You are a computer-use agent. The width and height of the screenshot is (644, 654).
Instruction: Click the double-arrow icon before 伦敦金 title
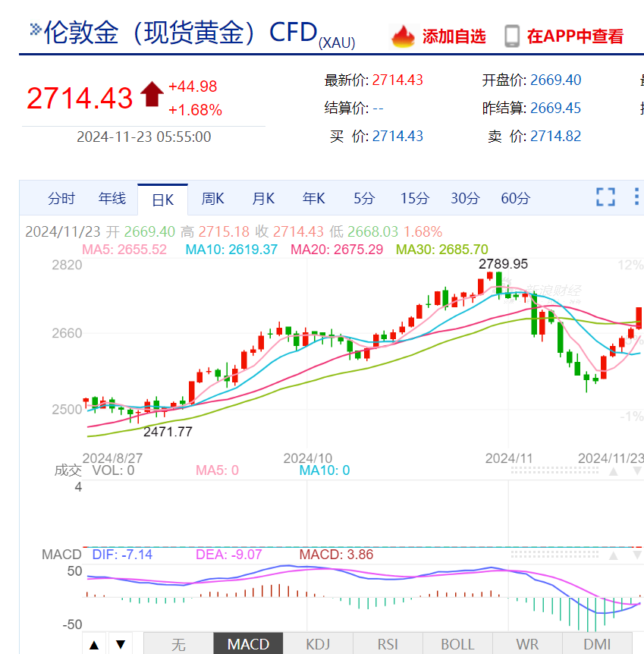point(36,30)
